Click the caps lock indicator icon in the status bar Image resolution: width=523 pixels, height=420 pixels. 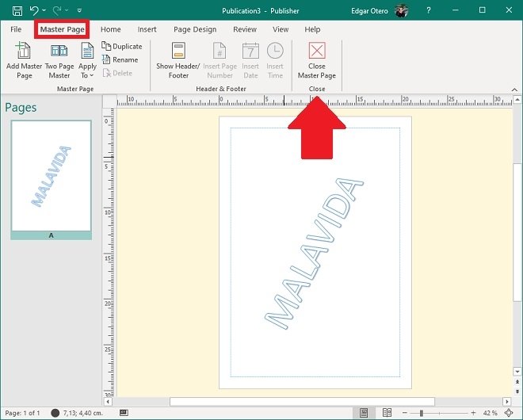[124, 413]
